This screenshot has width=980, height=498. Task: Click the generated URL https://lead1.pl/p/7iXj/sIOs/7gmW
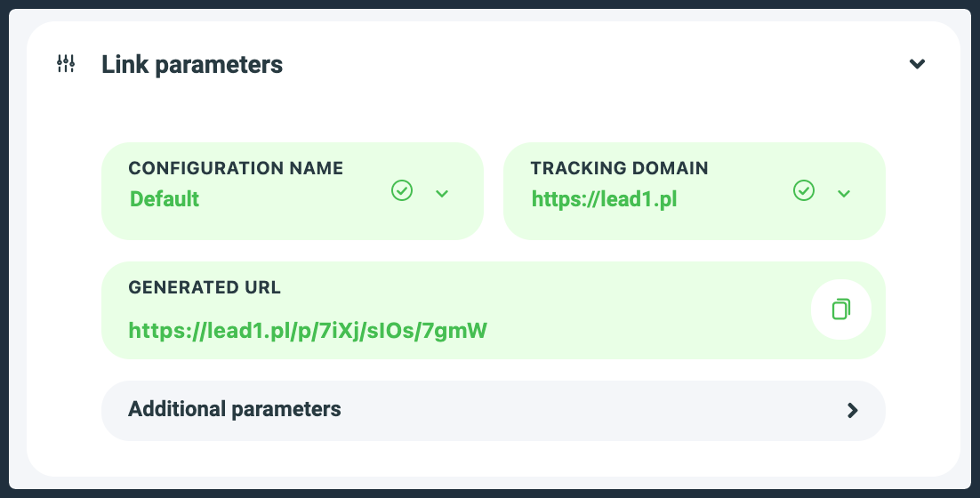tap(308, 331)
